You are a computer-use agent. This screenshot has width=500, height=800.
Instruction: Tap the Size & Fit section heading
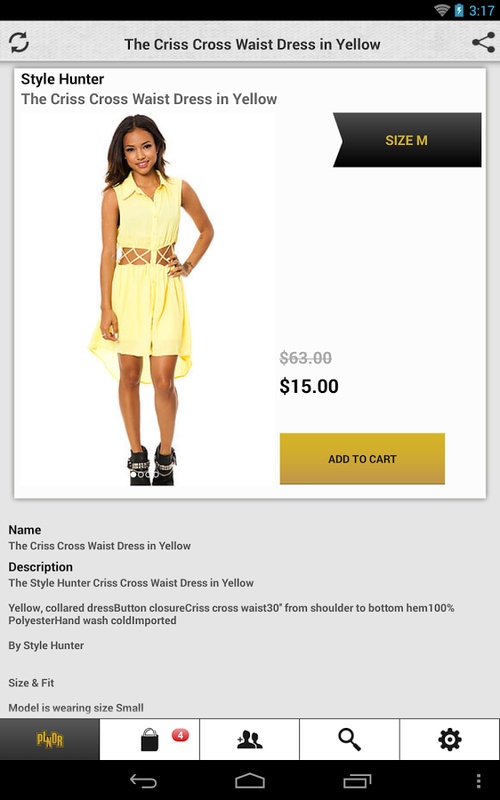(31, 683)
